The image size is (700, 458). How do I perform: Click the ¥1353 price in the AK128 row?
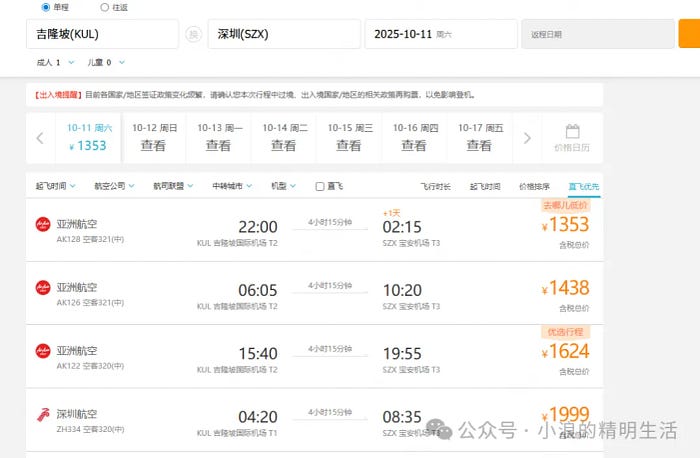tap(565, 225)
